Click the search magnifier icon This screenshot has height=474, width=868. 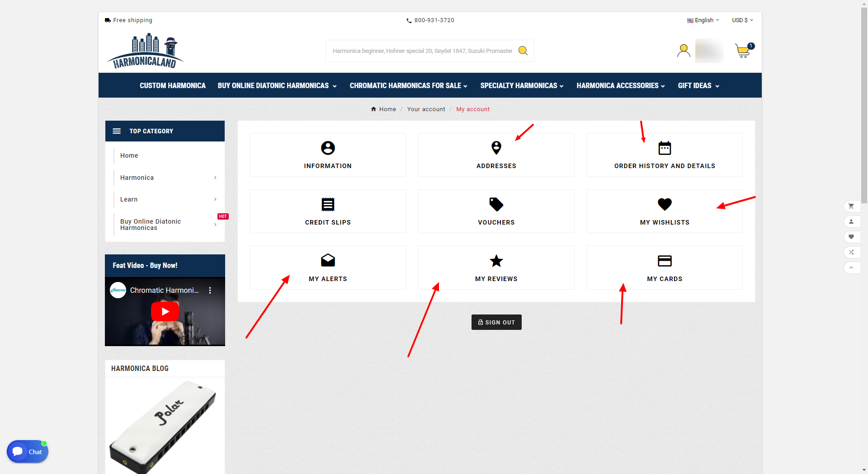(523, 51)
